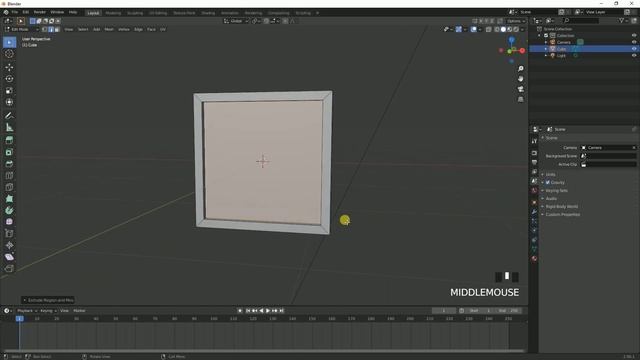This screenshot has width=640, height=360.
Task: Enable edge select mode
Action: [51, 29]
